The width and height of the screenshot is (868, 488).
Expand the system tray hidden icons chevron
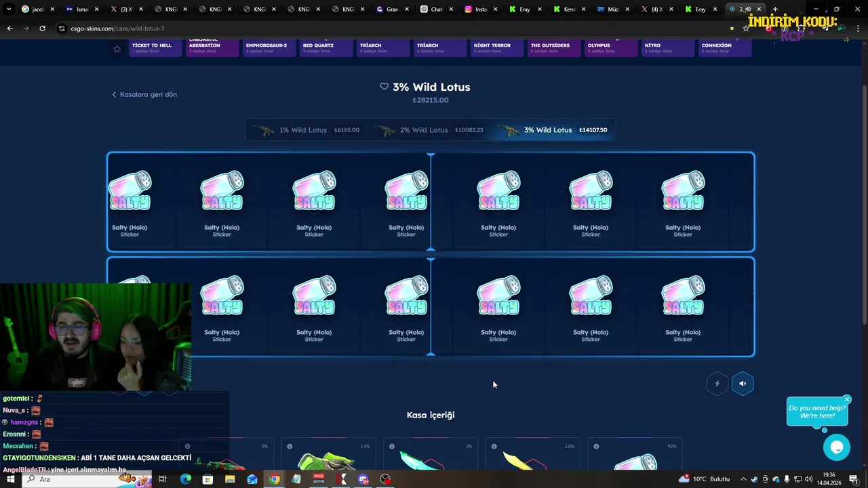pyautogui.click(x=743, y=479)
